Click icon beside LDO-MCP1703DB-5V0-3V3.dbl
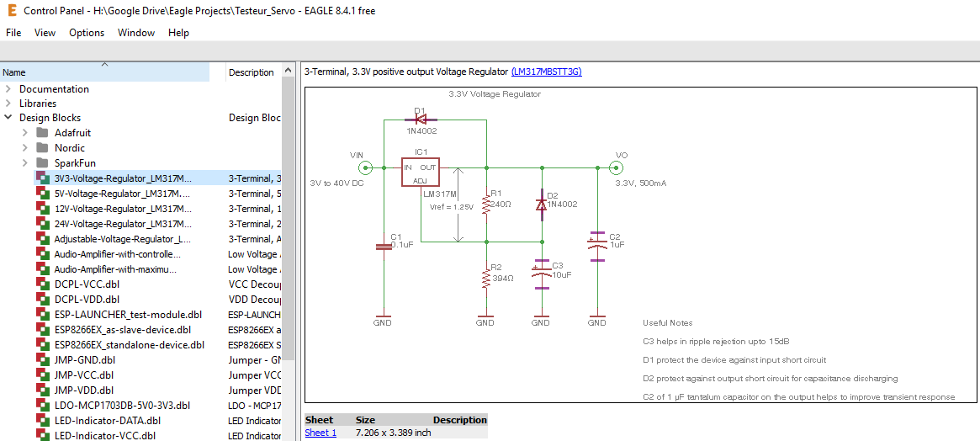Image resolution: width=980 pixels, height=441 pixels. pos(43,406)
